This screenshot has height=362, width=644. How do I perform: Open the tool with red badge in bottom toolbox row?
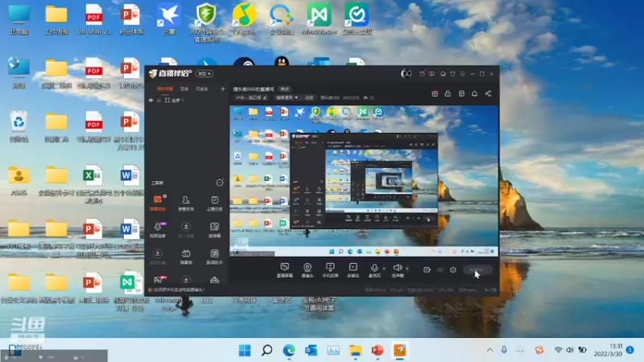click(159, 280)
